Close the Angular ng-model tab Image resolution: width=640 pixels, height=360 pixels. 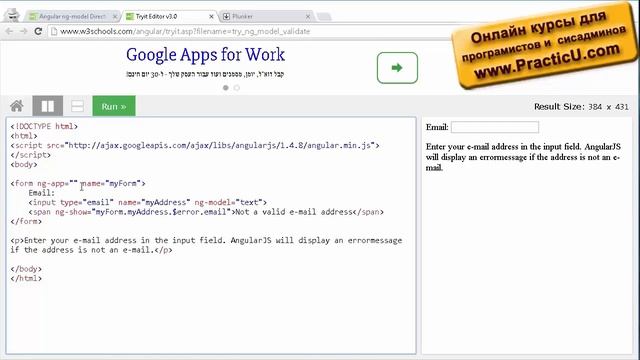click(x=115, y=16)
